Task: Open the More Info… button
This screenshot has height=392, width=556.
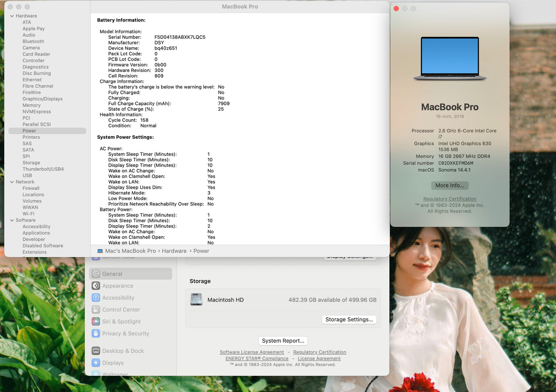Action: (x=449, y=186)
